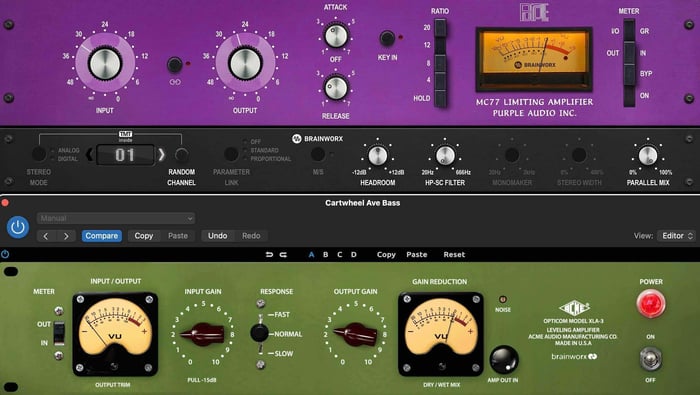
Task: Click the MC77 INPUT knob
Action: tap(105, 63)
